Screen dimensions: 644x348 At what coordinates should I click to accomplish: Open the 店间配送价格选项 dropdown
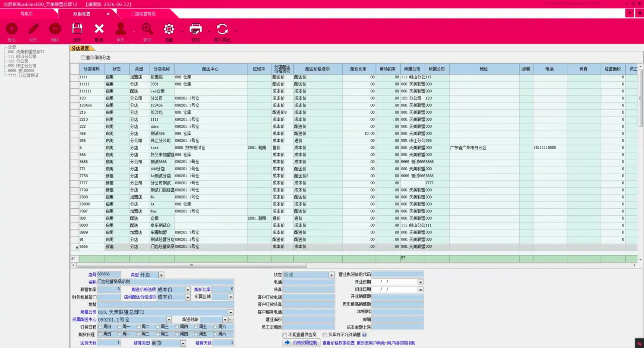188,297
